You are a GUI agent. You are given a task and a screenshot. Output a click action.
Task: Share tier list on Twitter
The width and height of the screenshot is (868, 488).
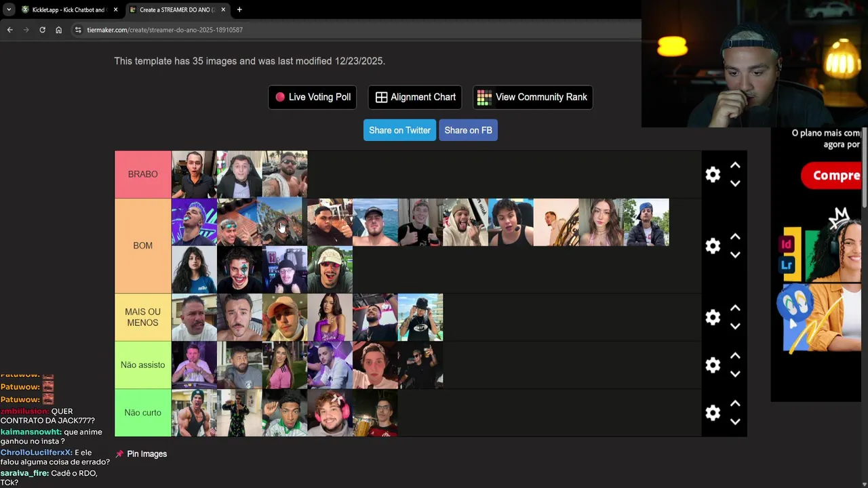point(399,130)
